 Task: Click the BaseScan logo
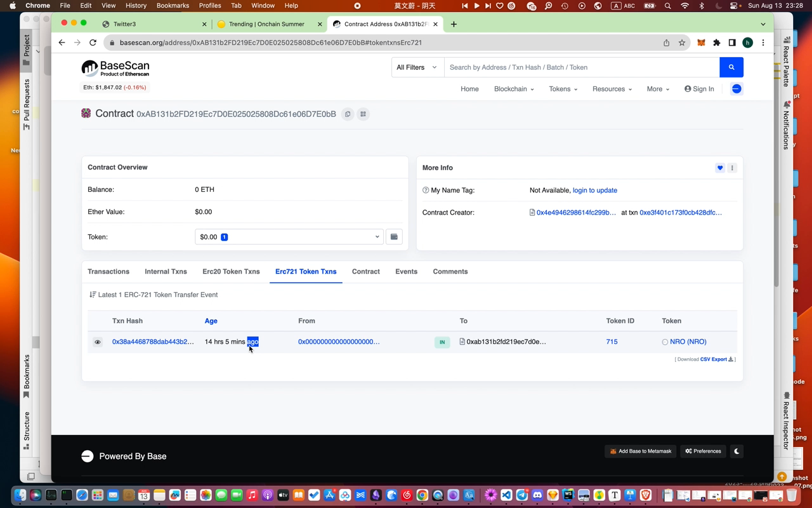pyautogui.click(x=115, y=68)
